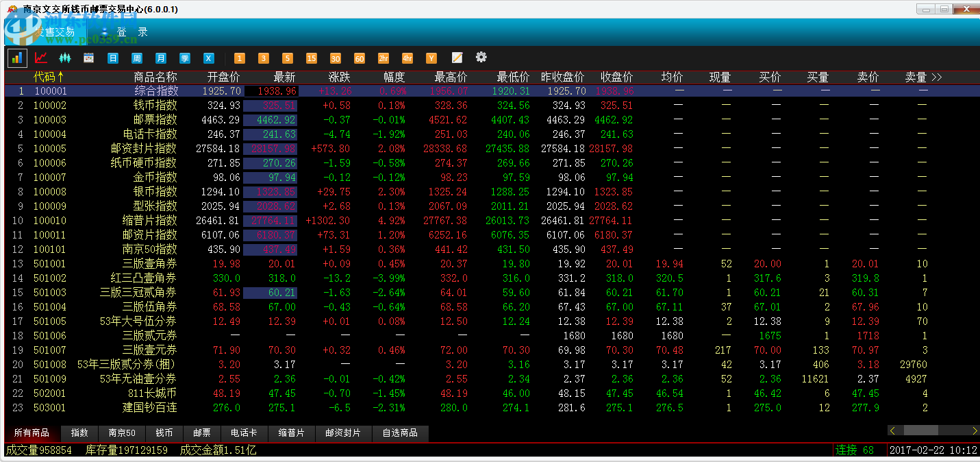
Task: Switch to the 电话卡 tab
Action: pyautogui.click(x=244, y=433)
